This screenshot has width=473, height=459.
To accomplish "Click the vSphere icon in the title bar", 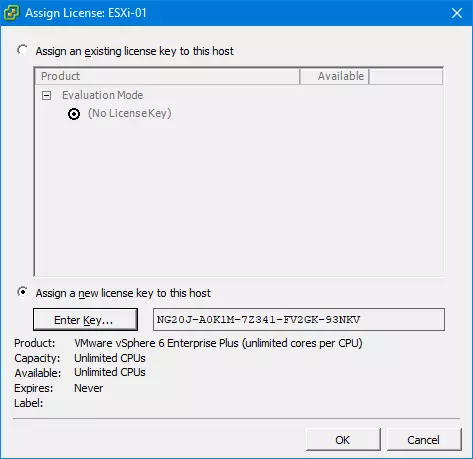I will (x=11, y=13).
